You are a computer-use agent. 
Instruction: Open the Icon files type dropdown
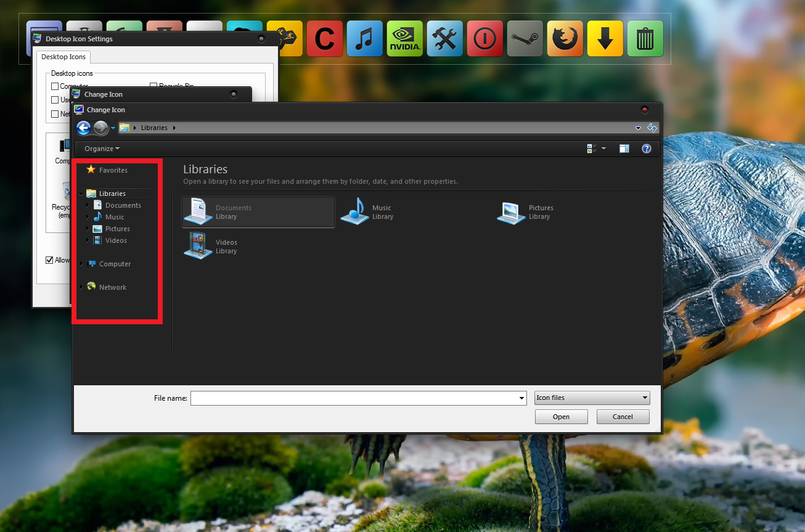coord(592,398)
